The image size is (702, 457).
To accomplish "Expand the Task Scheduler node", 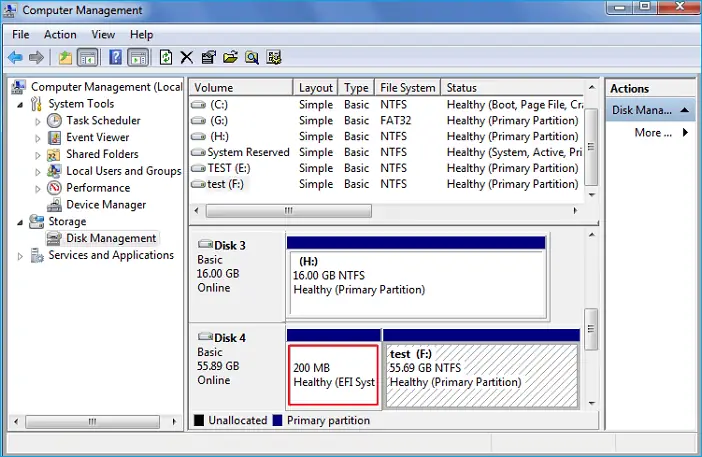I will click(x=38, y=121).
